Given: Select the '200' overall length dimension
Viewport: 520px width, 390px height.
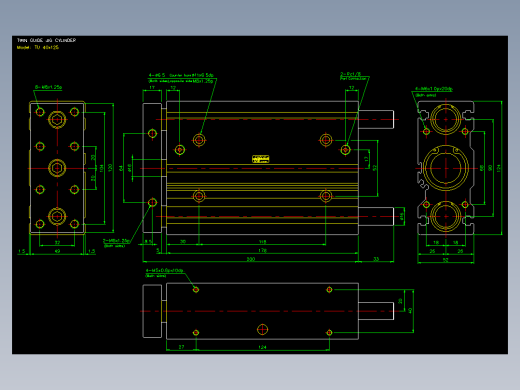Looking at the screenshot, I should click(x=251, y=259).
